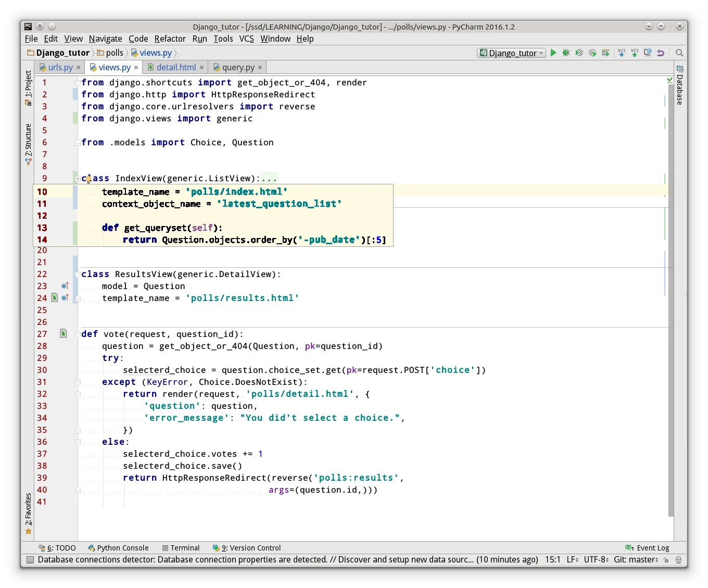Open the Django_tutor run configuration dropdown
This screenshot has height=588, width=708.
512,53
